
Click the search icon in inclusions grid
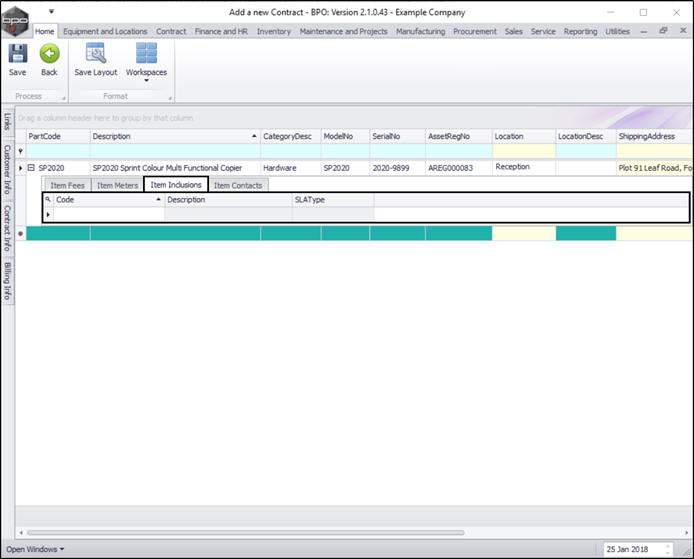[48, 200]
